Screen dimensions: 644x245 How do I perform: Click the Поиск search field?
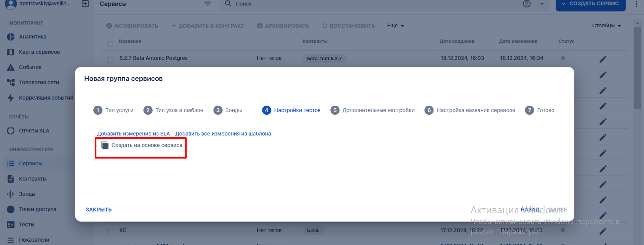[371, 4]
